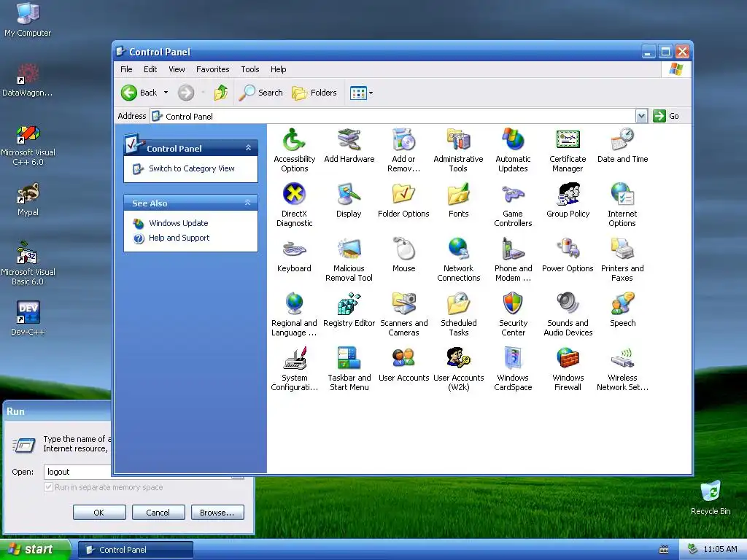Open the Tools menu
Screen dimensions: 747x560
tap(249, 69)
